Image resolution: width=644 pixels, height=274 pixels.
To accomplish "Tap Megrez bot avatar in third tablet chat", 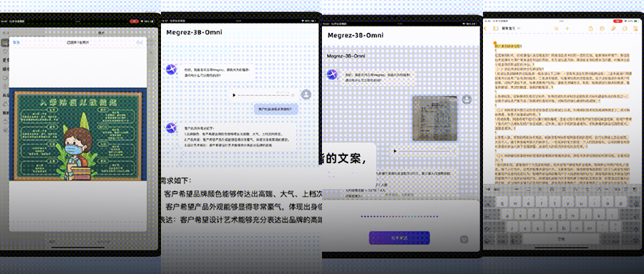I will coord(332,75).
